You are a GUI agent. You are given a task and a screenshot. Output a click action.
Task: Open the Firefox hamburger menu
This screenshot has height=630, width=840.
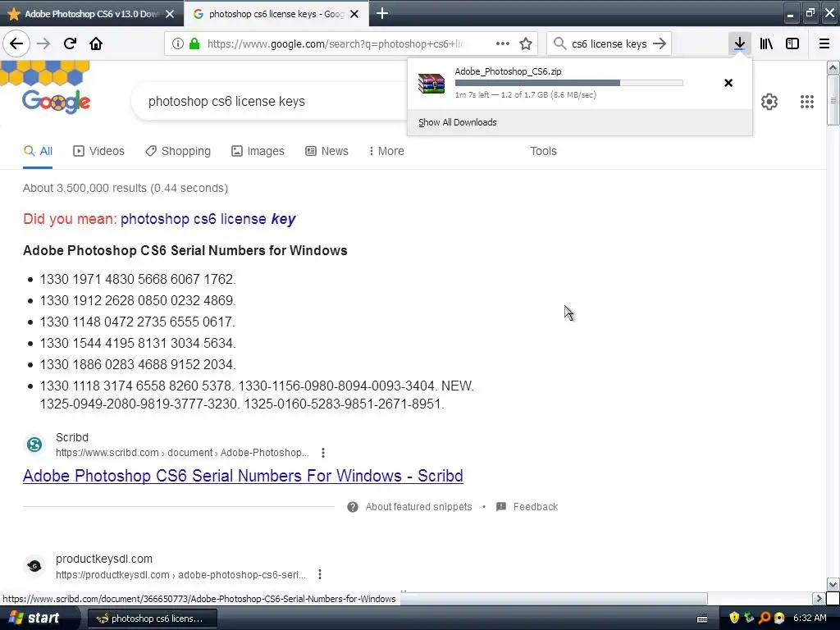coord(824,43)
